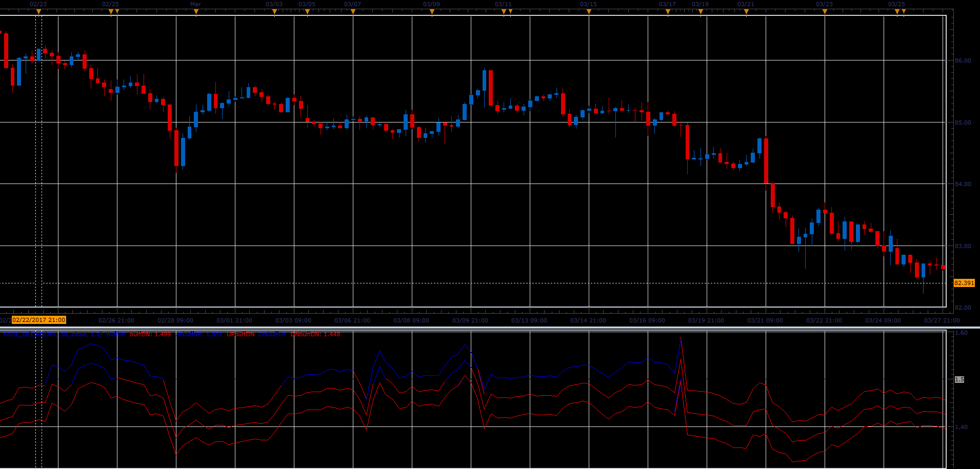
Task: Select the orange marker under 03/05
Action: [307, 12]
